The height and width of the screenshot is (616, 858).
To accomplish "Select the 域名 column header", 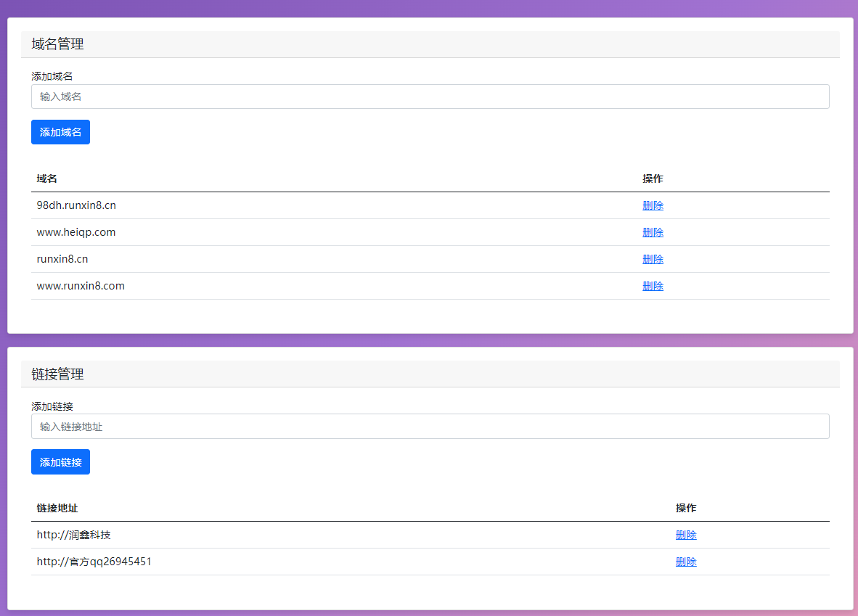I will (46, 178).
